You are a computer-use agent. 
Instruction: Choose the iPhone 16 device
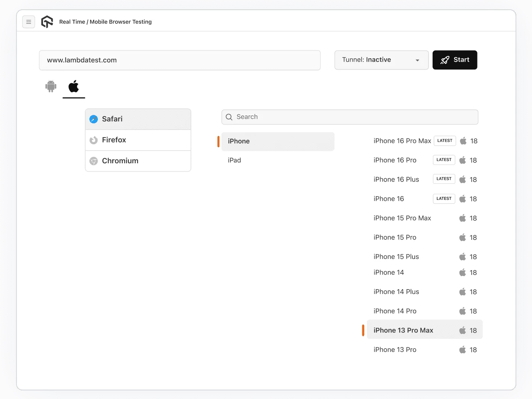click(389, 199)
